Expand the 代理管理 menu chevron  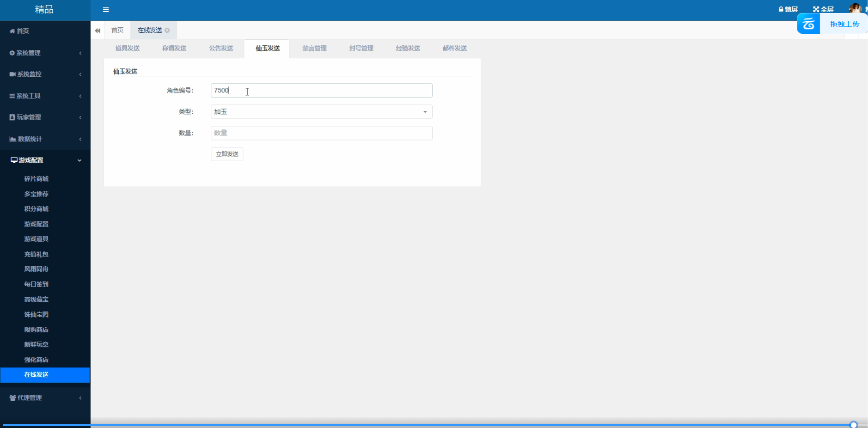point(80,398)
